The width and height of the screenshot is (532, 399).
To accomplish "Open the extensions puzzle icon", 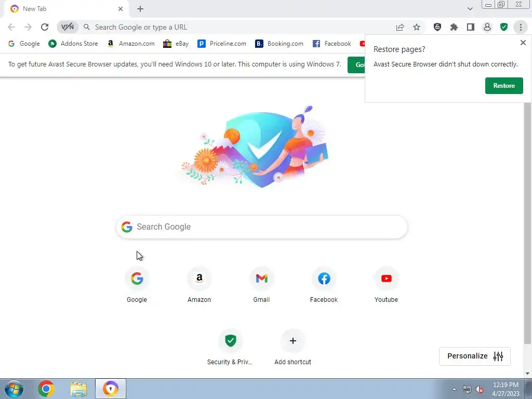I will click(454, 27).
